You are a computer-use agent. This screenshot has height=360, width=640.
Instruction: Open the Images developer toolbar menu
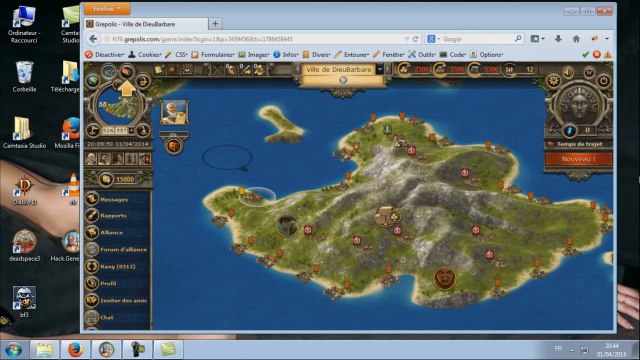254,54
